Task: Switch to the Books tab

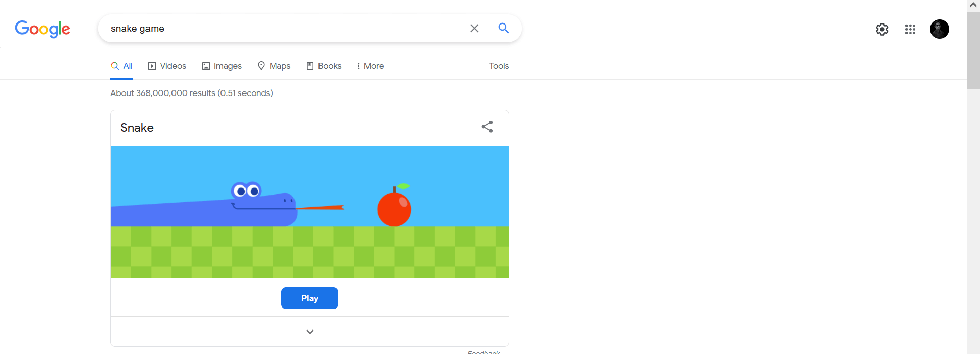Action: point(324,66)
